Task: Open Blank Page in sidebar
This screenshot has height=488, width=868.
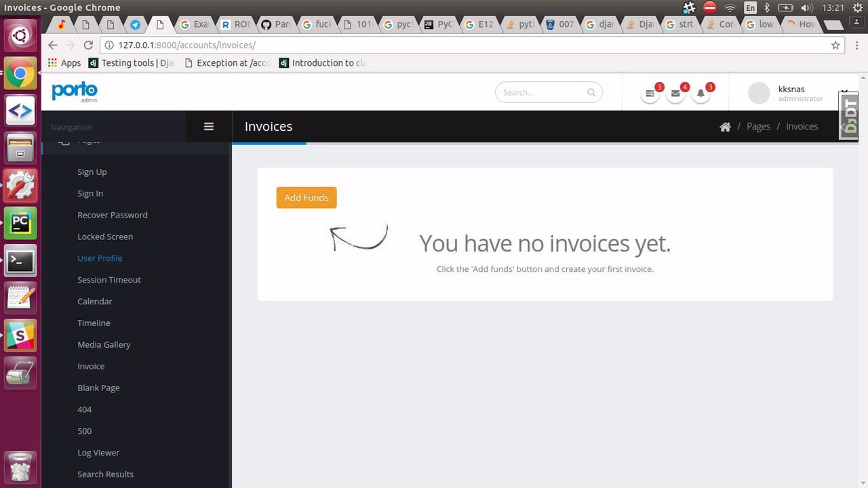Action: pyautogui.click(x=98, y=388)
